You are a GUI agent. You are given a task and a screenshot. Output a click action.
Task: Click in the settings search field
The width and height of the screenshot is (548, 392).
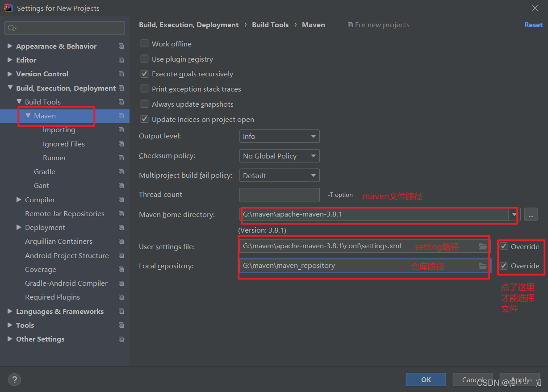coord(65,28)
